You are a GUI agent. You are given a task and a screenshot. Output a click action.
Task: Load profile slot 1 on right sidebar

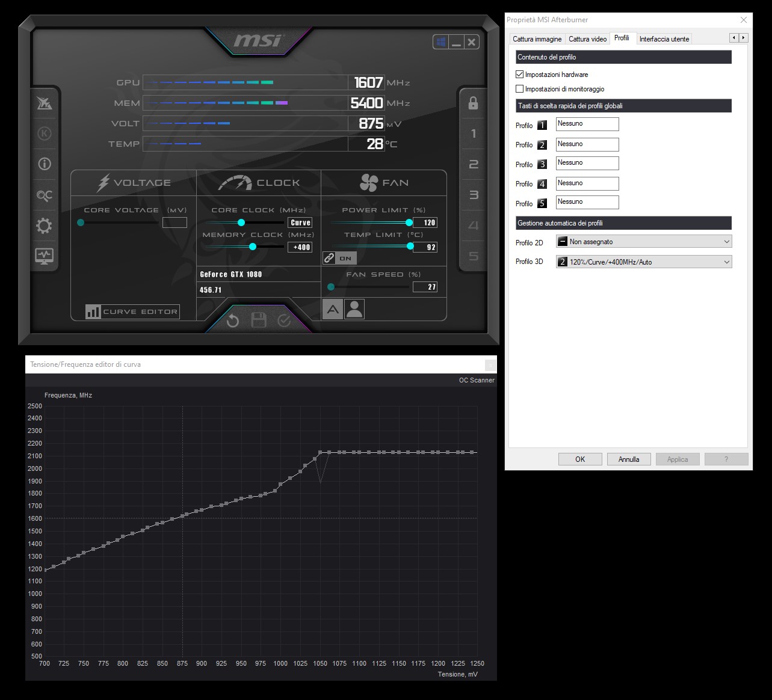(474, 134)
